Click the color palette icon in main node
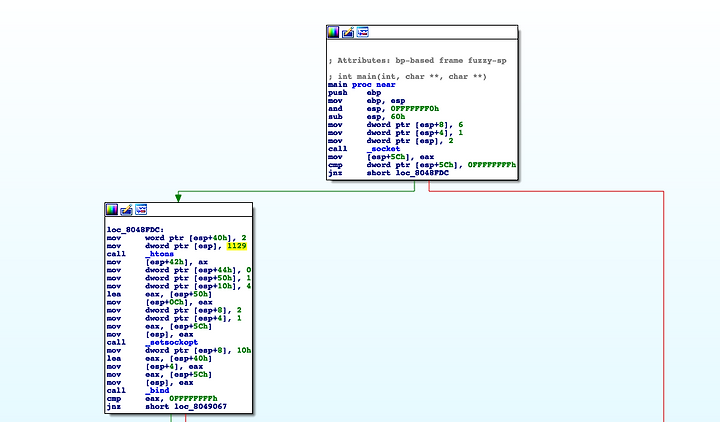Image resolution: width=720 pixels, height=422 pixels. pos(333,32)
